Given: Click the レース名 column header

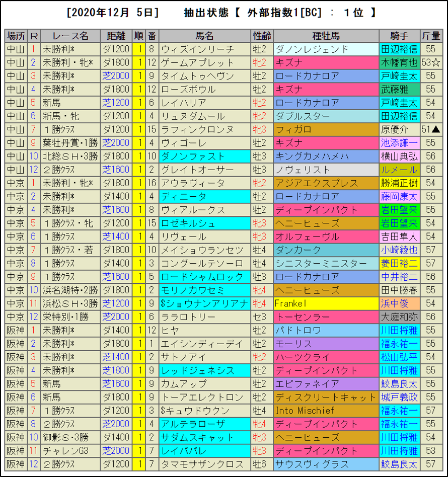Looking at the screenshot, I should [70, 36].
